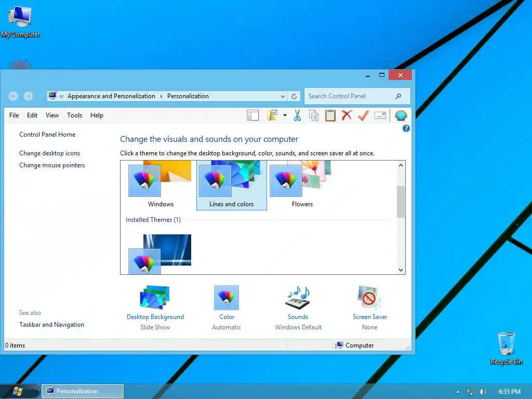Image resolution: width=532 pixels, height=399 pixels.
Task: Open the View menu
Action: tap(52, 115)
